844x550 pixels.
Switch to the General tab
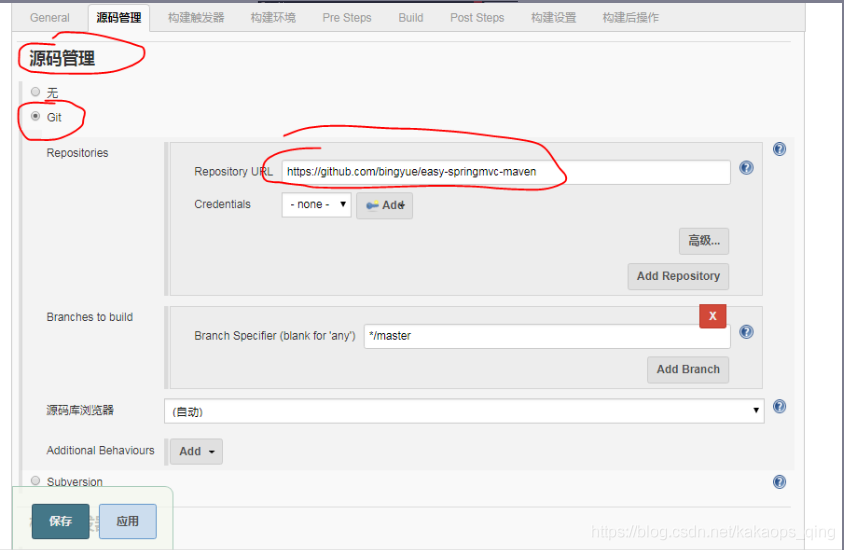[50, 18]
